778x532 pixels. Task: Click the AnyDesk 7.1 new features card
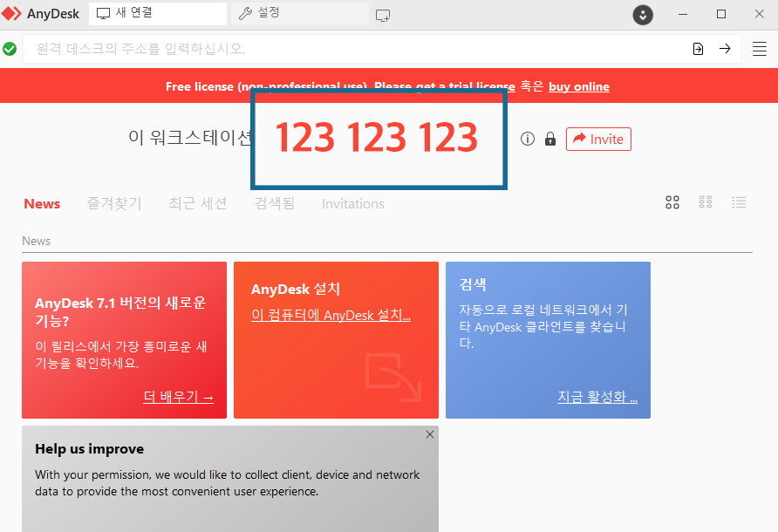(x=124, y=340)
